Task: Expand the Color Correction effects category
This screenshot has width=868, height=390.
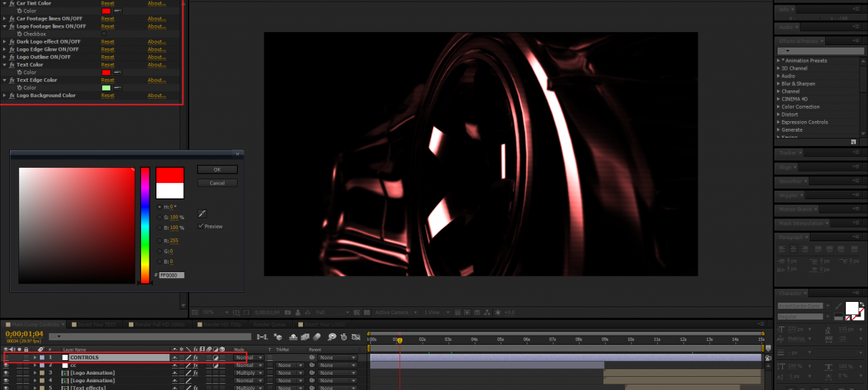Action: 778,107
